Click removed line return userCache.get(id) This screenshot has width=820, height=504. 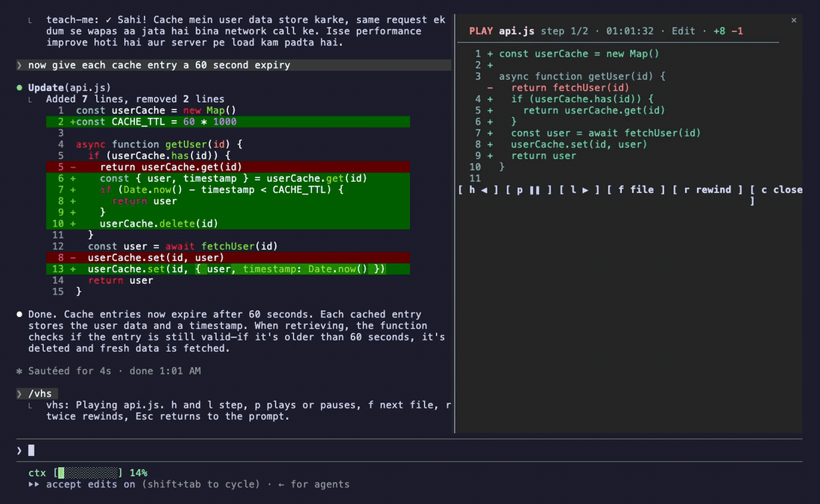(228, 167)
